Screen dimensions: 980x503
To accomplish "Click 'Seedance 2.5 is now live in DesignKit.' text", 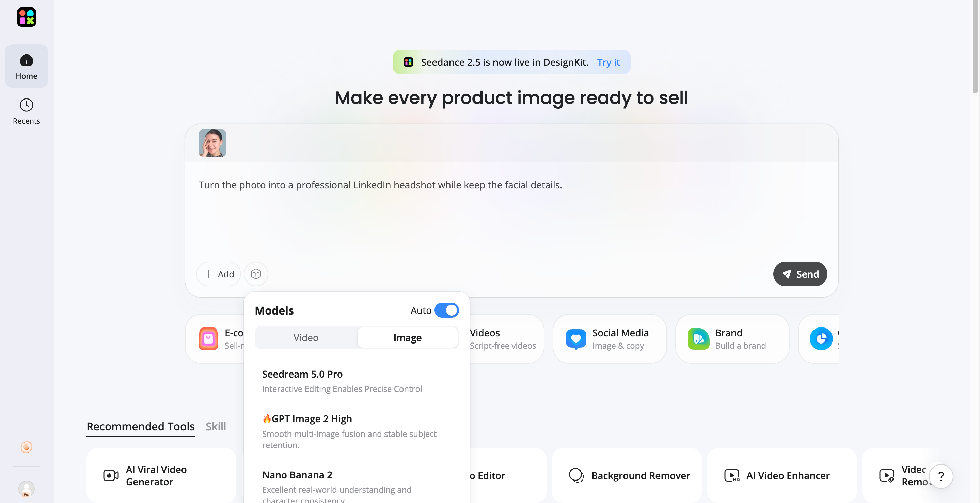I will [504, 62].
